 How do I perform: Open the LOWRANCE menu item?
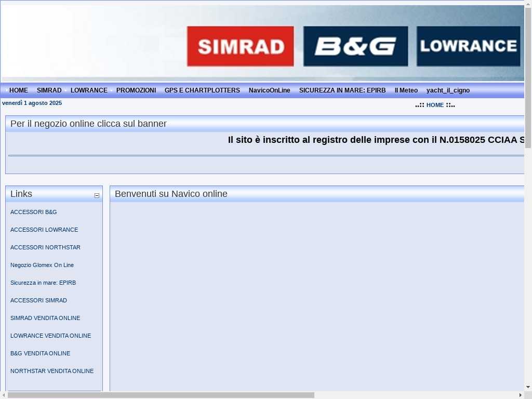89,90
